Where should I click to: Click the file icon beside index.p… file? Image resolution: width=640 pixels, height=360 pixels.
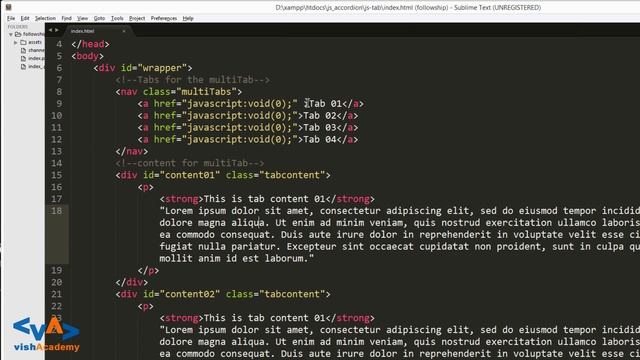click(23, 59)
